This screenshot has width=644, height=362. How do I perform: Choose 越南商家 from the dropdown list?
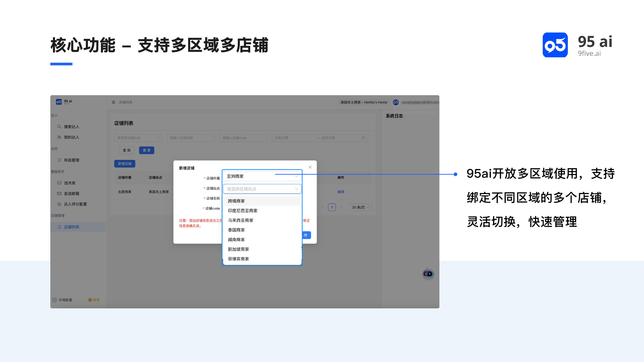262,239
